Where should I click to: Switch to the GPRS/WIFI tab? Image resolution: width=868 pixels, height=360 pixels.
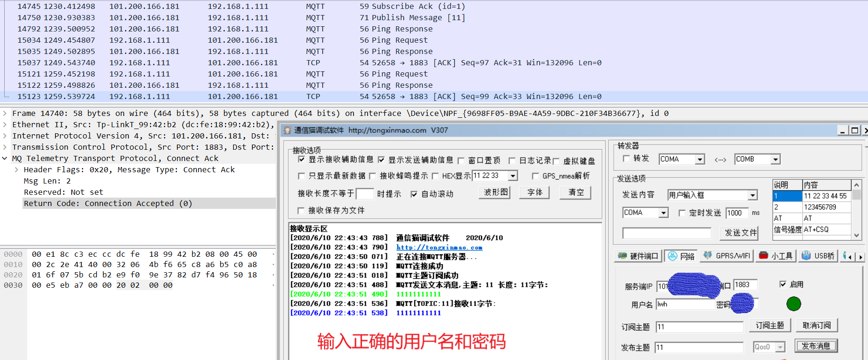726,256
